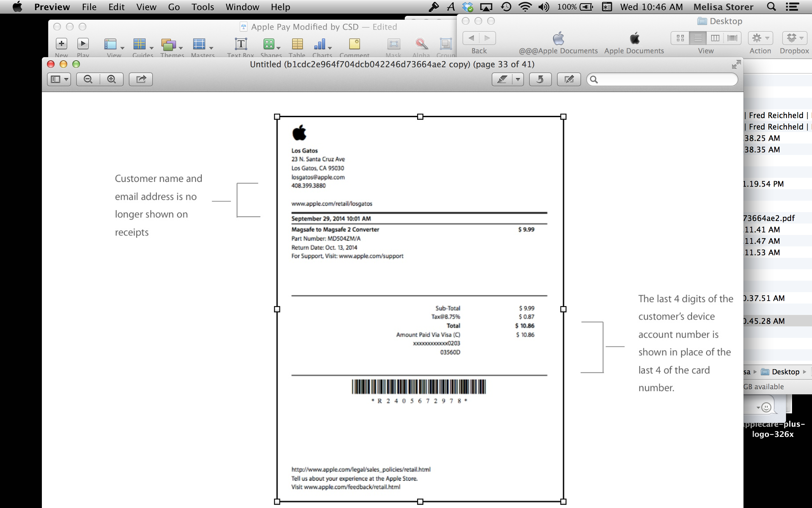Open the Tools menu
Screen dimensions: 812x508
tap(203, 7)
